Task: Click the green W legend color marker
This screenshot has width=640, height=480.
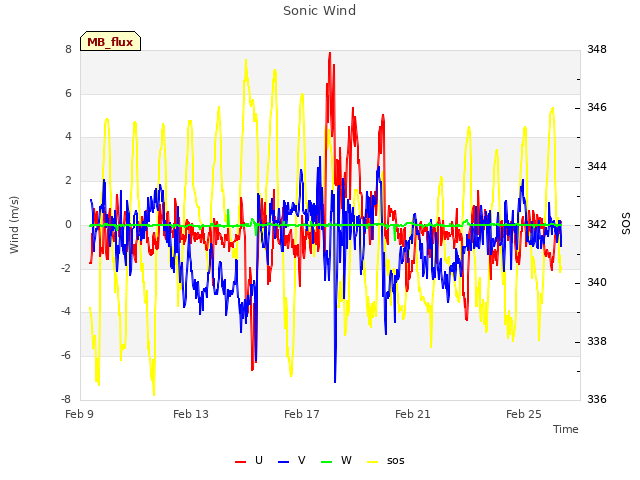Action: (327, 462)
